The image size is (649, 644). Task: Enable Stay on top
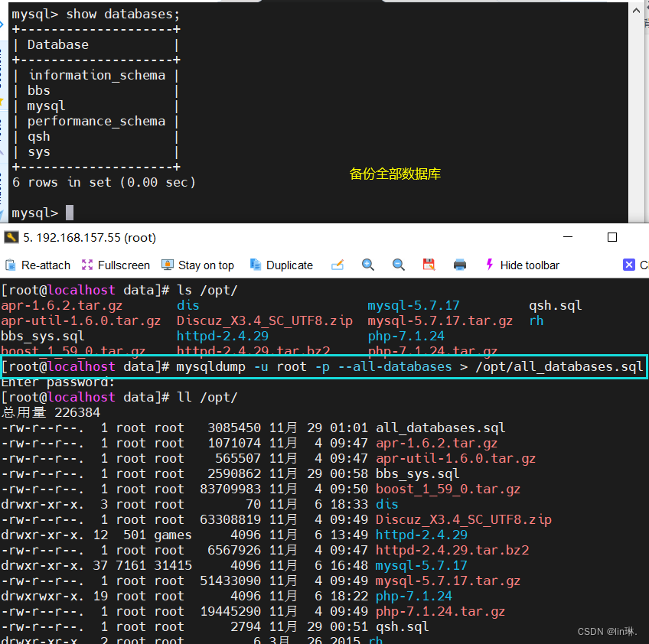[198, 265]
